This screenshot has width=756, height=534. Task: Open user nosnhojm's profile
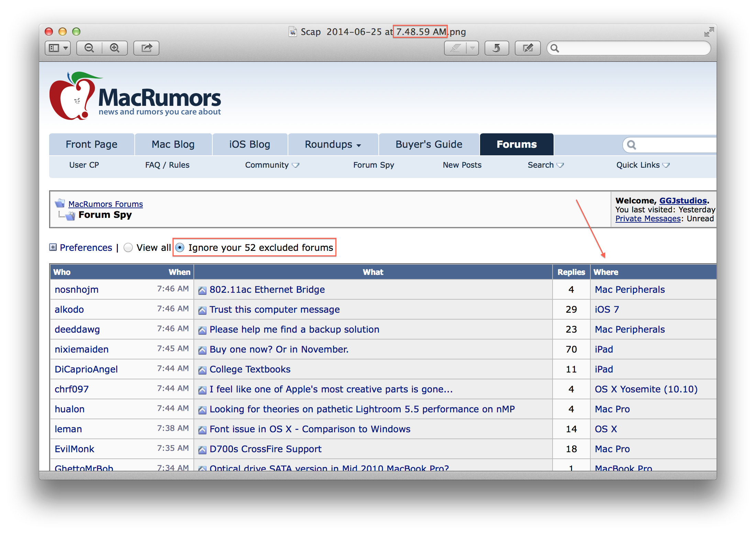[77, 290]
